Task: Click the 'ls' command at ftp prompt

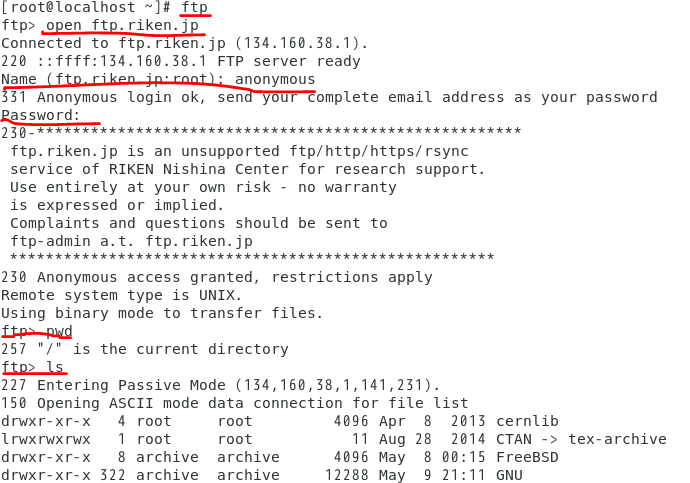Action: pos(55,366)
